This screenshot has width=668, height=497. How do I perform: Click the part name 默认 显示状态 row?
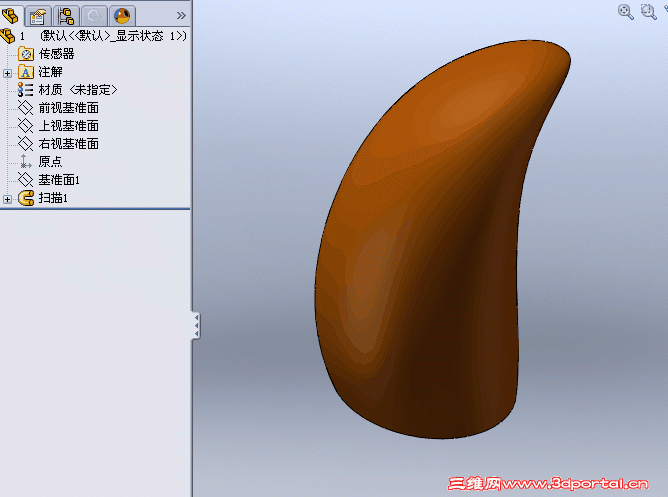coord(103,36)
